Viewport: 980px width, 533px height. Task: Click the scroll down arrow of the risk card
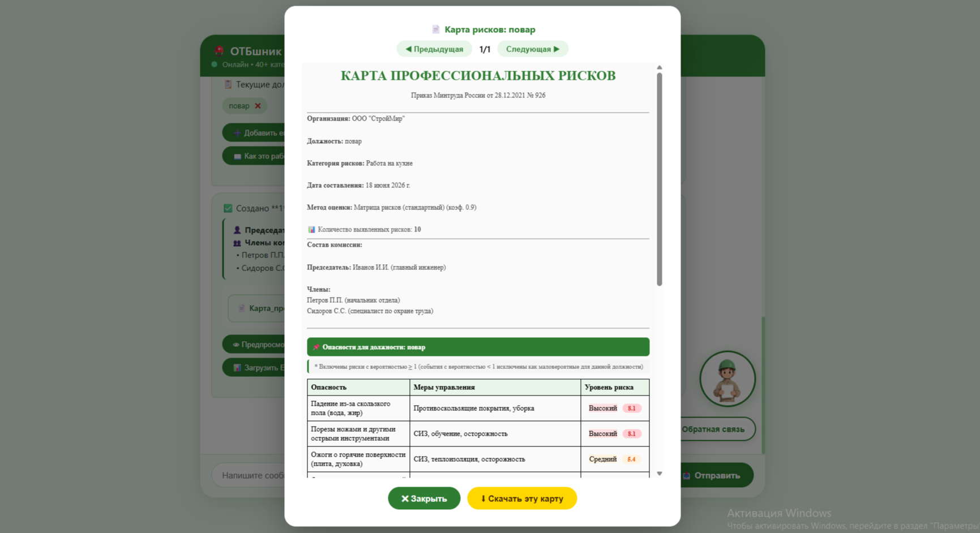tap(660, 474)
